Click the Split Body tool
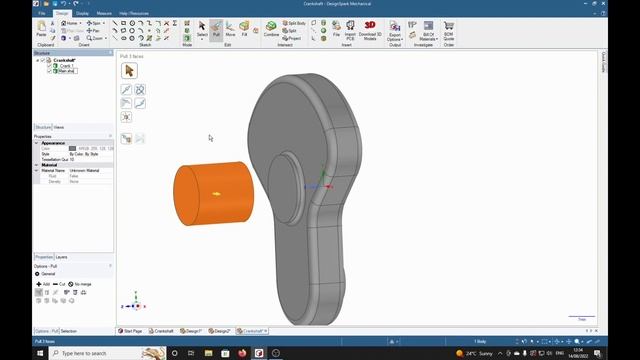 click(294, 23)
